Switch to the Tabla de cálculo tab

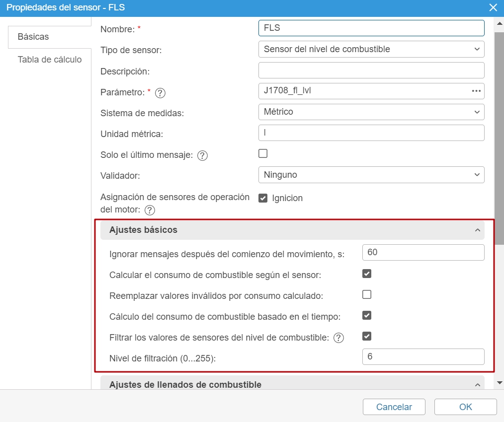pos(50,60)
